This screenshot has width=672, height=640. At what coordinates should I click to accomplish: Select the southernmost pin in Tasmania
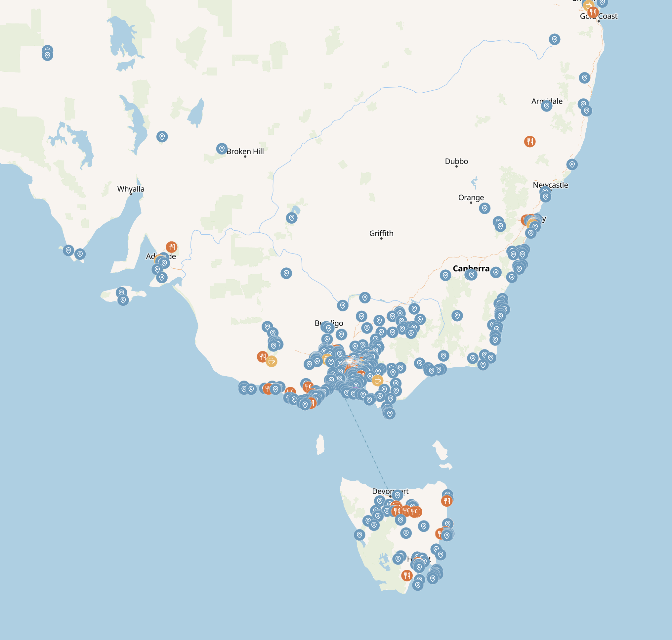click(x=418, y=585)
